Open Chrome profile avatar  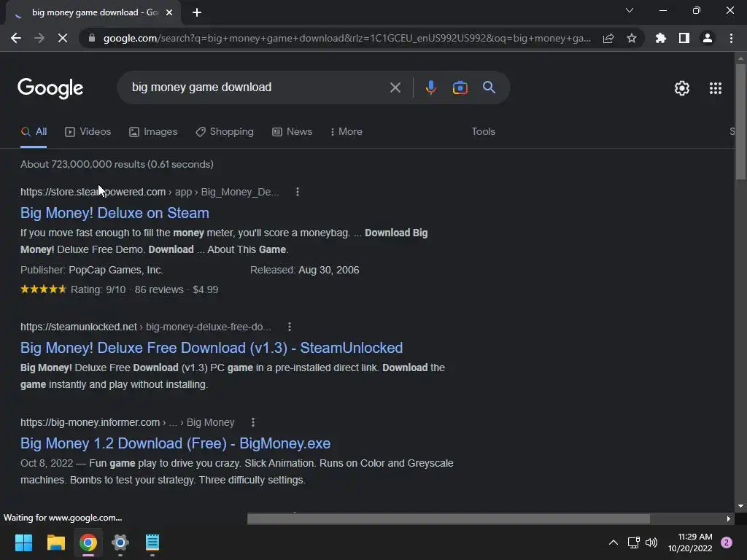(708, 38)
